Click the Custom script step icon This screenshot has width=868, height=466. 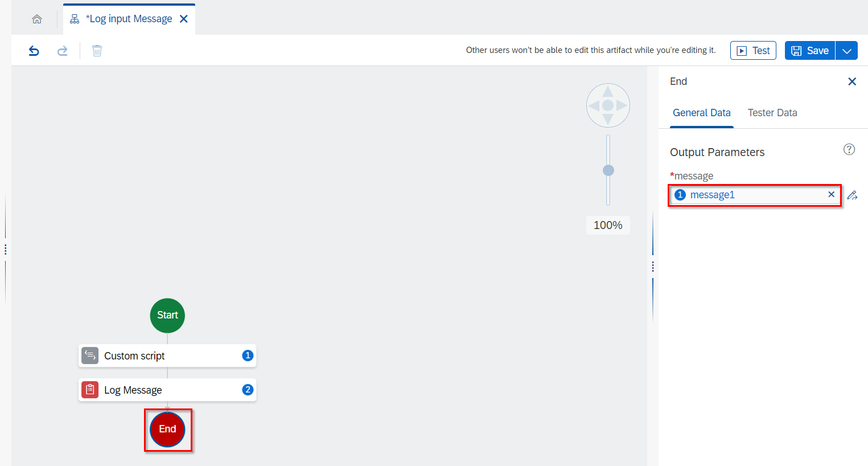(x=90, y=355)
